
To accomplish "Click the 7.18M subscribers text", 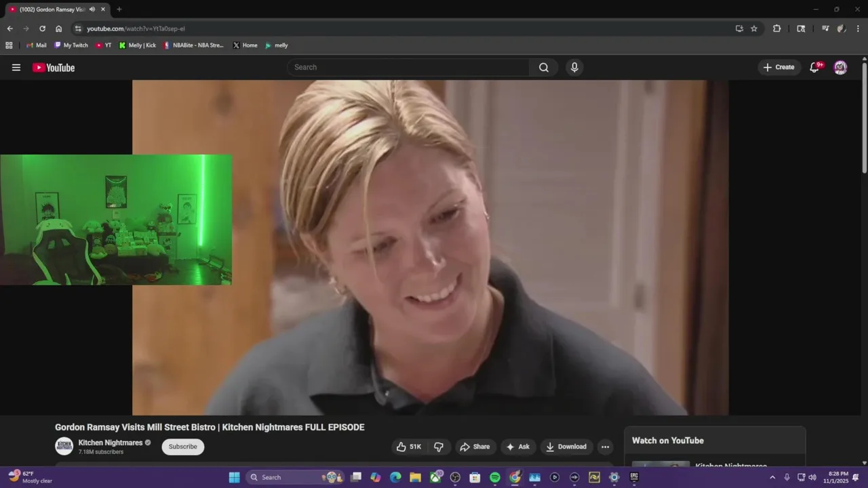I will coord(101,452).
